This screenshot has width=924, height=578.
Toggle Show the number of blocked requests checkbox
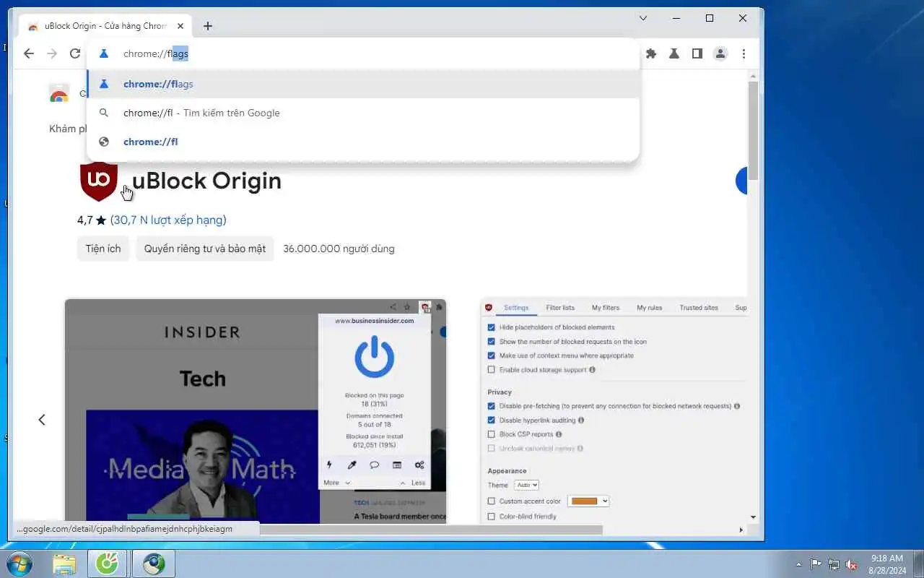[492, 342]
